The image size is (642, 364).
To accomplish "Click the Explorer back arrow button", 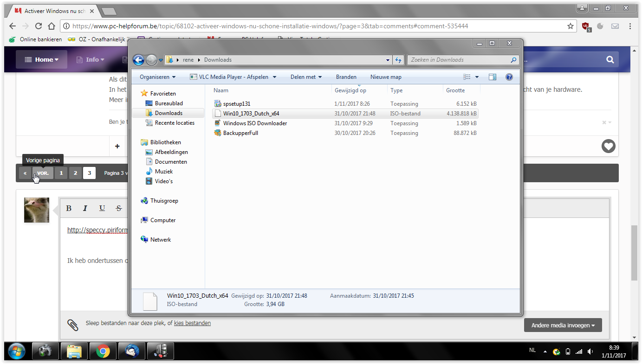I will coord(138,60).
